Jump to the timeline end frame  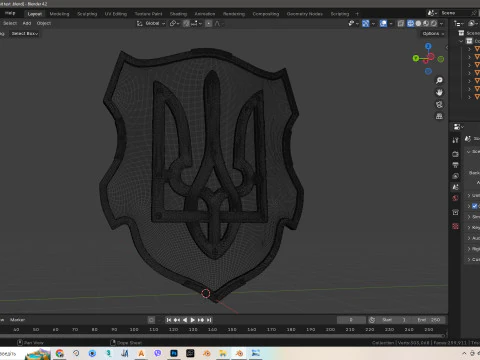pyautogui.click(x=209, y=320)
